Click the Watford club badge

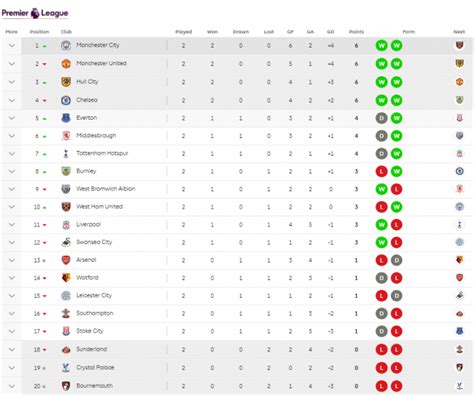(x=66, y=278)
